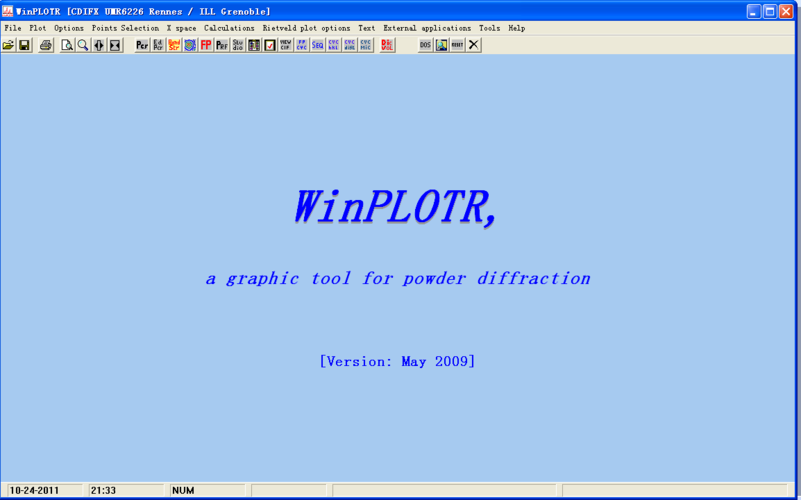Click the Print icon in toolbar
This screenshot has height=500, width=801.
click(46, 45)
